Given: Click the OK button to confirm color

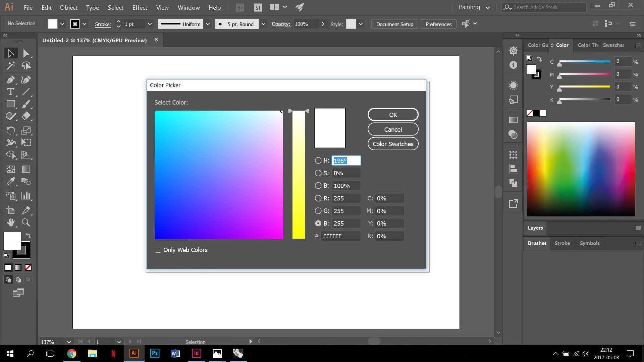Looking at the screenshot, I should [393, 115].
